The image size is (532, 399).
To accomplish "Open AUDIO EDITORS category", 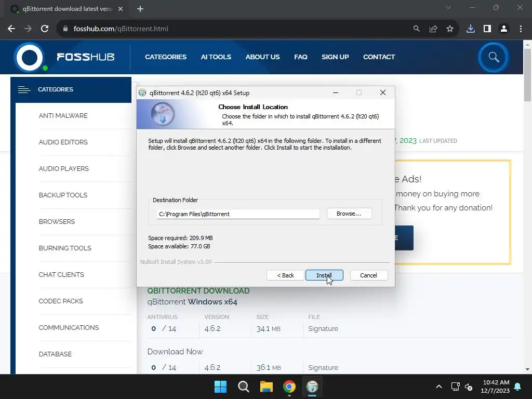I will [63, 142].
